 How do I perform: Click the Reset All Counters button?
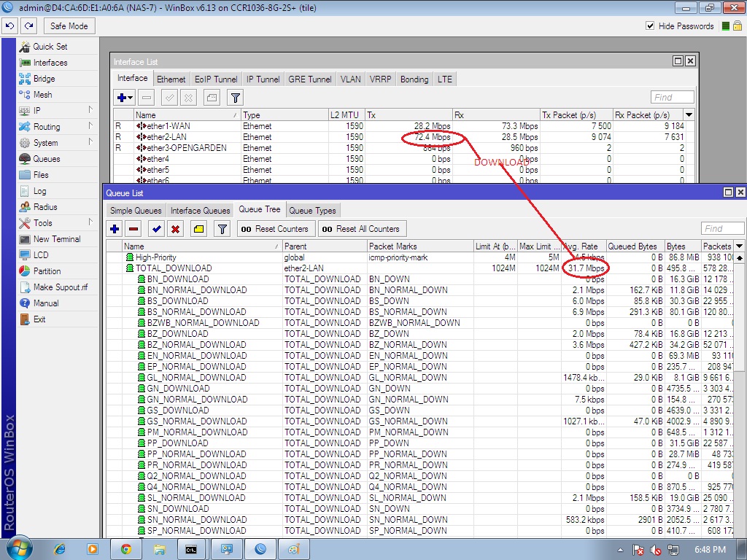click(363, 228)
